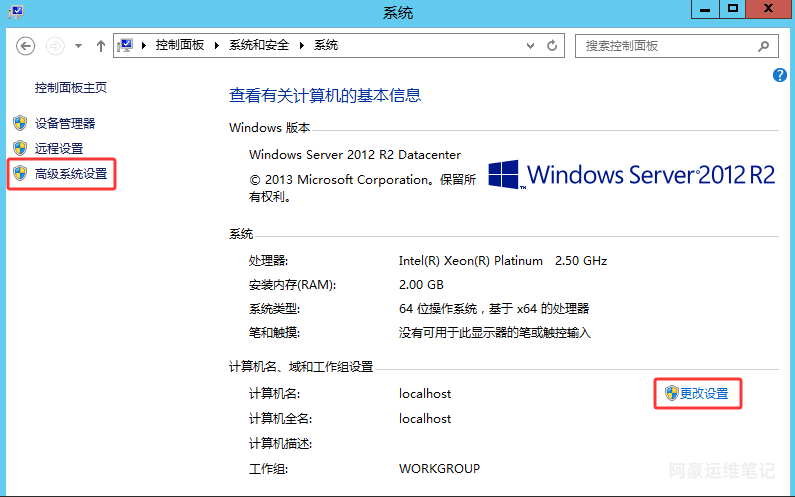Click the Forward navigation arrow
The height and width of the screenshot is (497, 795).
click(55, 46)
